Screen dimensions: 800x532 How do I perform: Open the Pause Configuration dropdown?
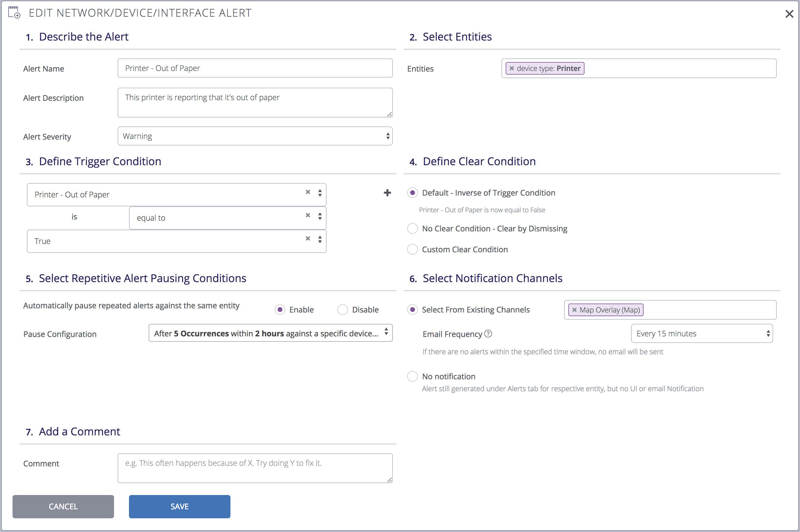[x=270, y=333]
